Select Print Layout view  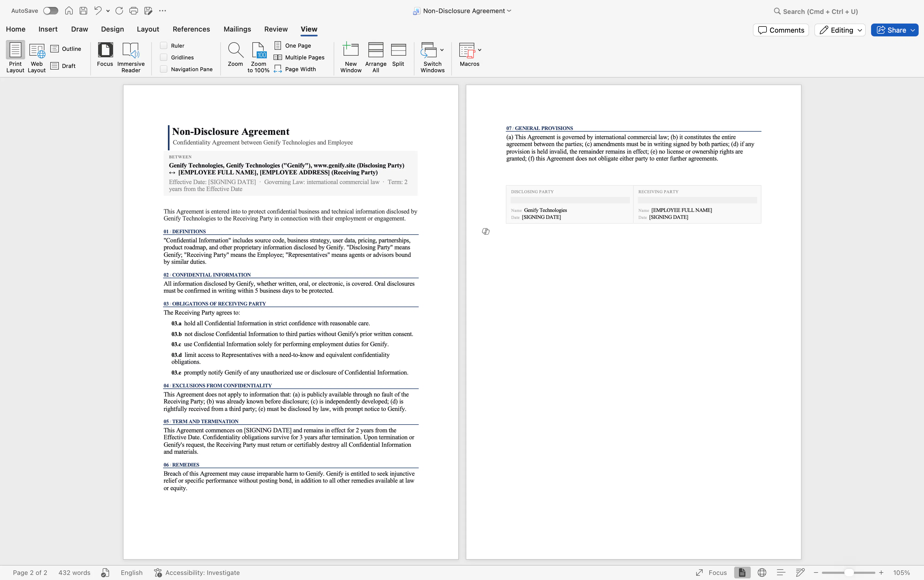click(x=15, y=57)
